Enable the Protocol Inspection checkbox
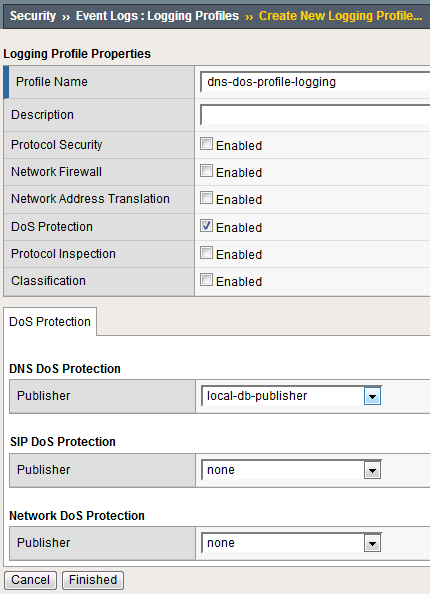The width and height of the screenshot is (430, 594). pyautogui.click(x=206, y=253)
